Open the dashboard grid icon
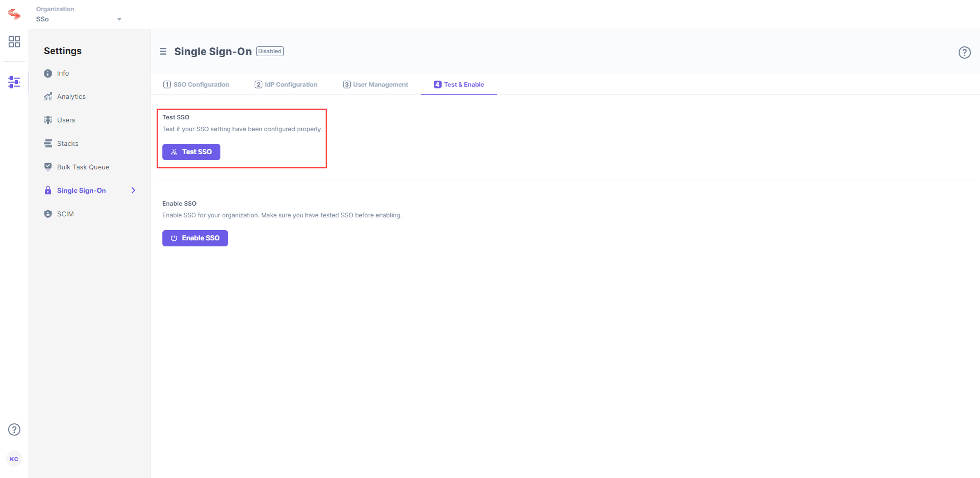Screen dimensions: 980x478 14,42
